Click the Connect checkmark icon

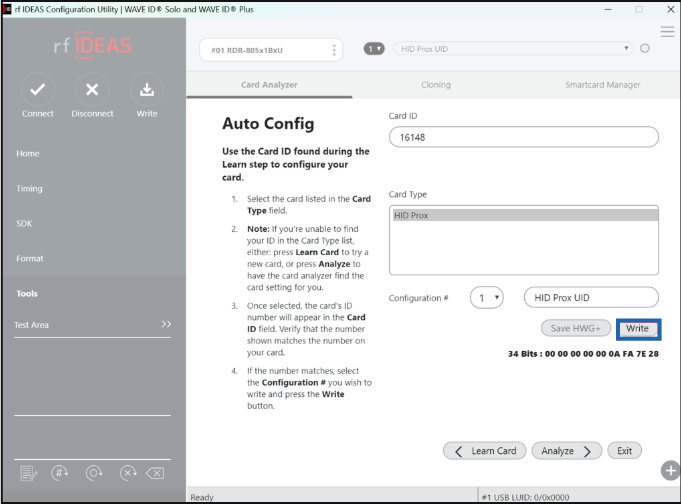[37, 90]
